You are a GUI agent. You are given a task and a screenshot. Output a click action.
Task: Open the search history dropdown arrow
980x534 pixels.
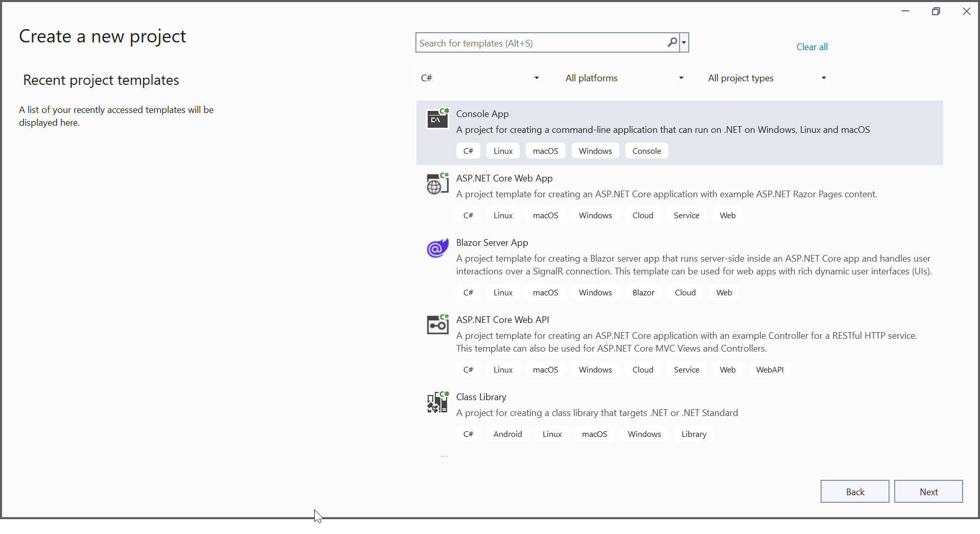684,42
